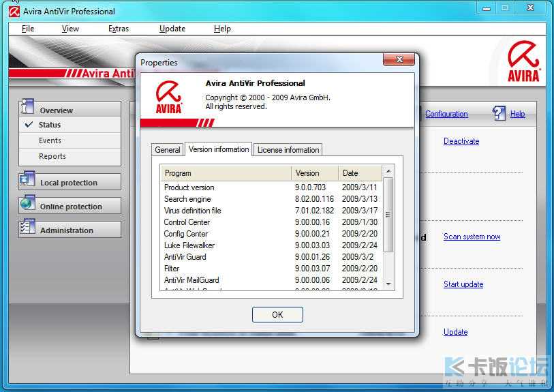The height and width of the screenshot is (392, 554).
Task: Click the Online protection globe icon
Action: pos(27,203)
